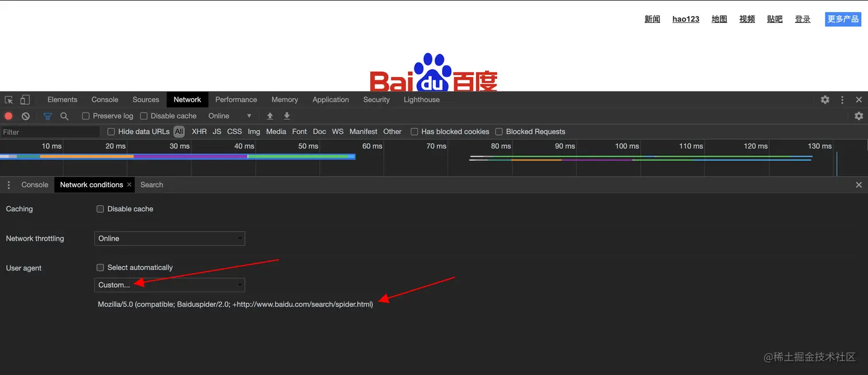Switch to Console in the drawer
Screen dimensions: 868x375
(34, 185)
